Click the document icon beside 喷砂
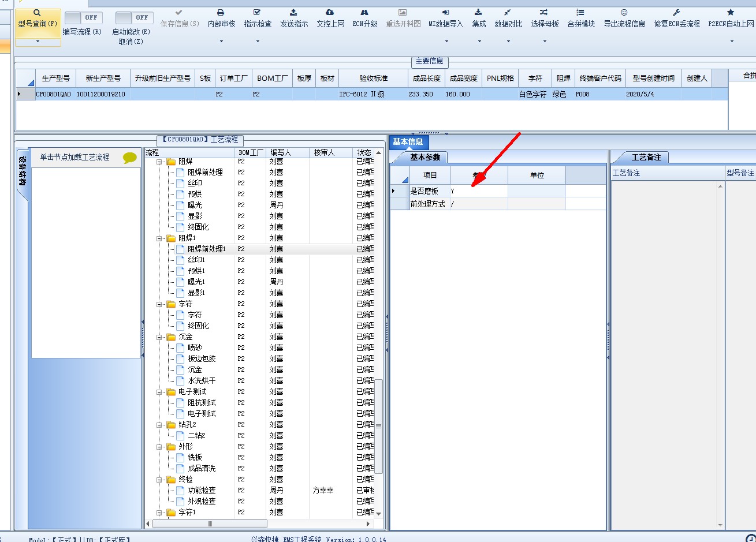The height and width of the screenshot is (542, 756). pos(180,347)
